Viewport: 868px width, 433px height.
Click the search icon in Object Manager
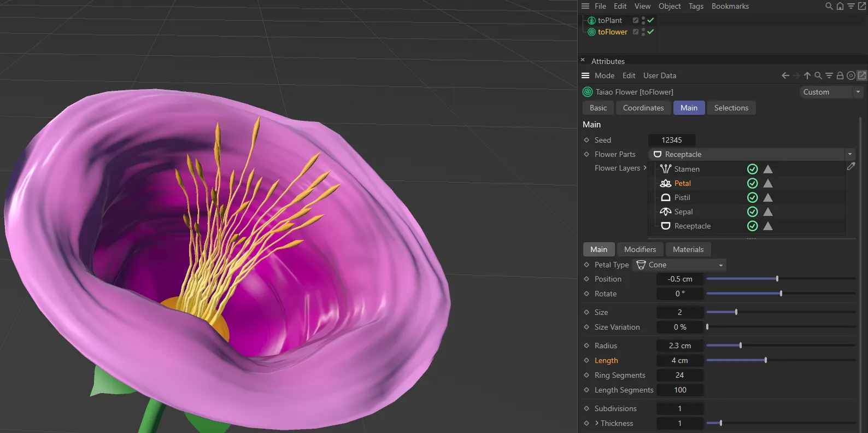829,6
